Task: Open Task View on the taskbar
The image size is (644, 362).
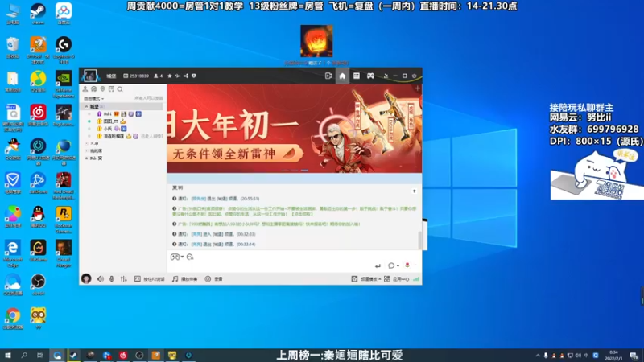Action: point(39,356)
